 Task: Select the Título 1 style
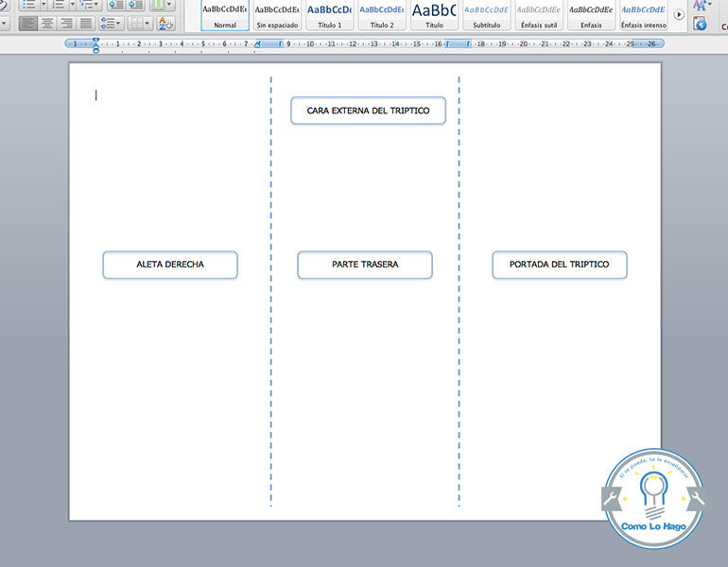click(x=329, y=15)
